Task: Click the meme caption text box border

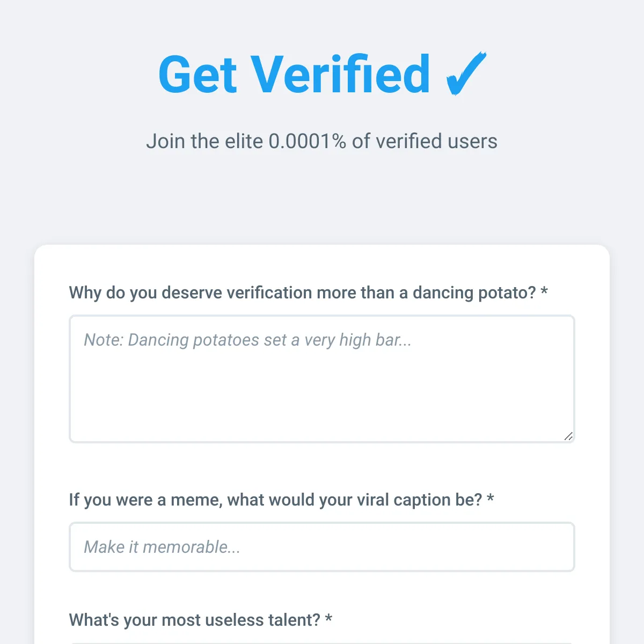Action: click(322, 523)
